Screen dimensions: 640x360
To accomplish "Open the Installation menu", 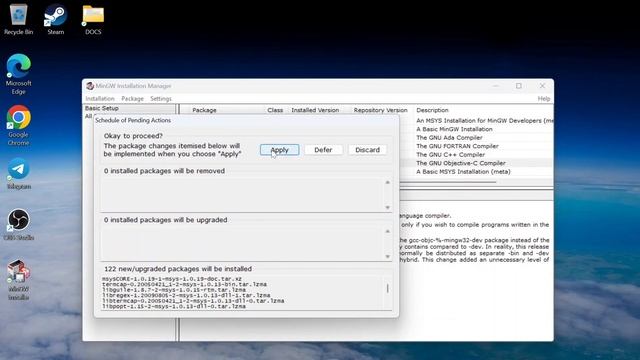I will (100, 98).
